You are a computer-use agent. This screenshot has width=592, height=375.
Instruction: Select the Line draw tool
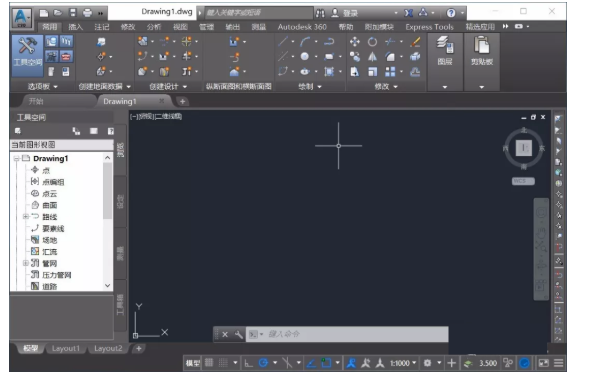point(283,41)
